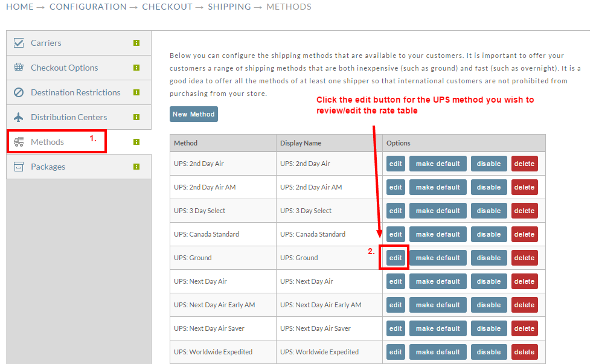Image resolution: width=599 pixels, height=364 pixels.
Task: Make UPS: Canada Standard default
Action: pyautogui.click(x=438, y=234)
